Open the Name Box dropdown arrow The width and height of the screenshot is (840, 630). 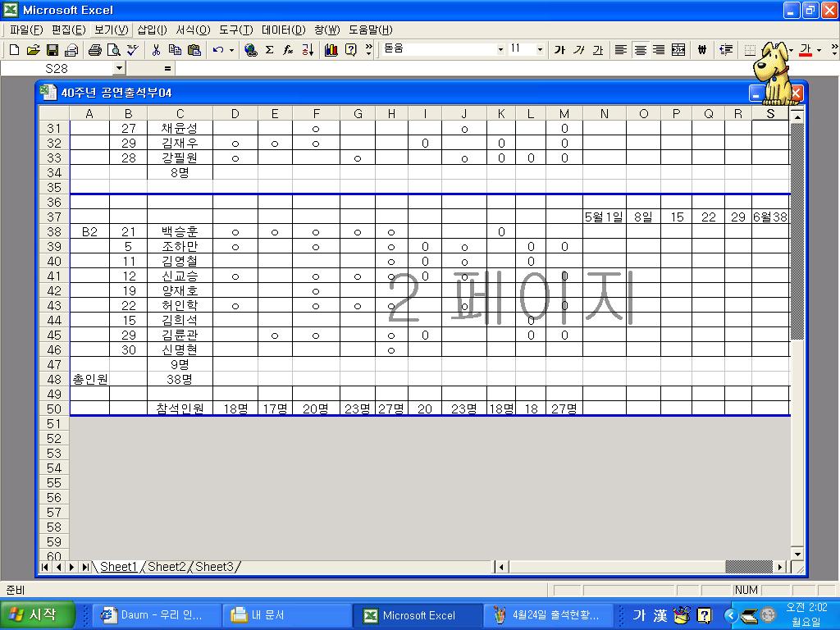coord(119,69)
